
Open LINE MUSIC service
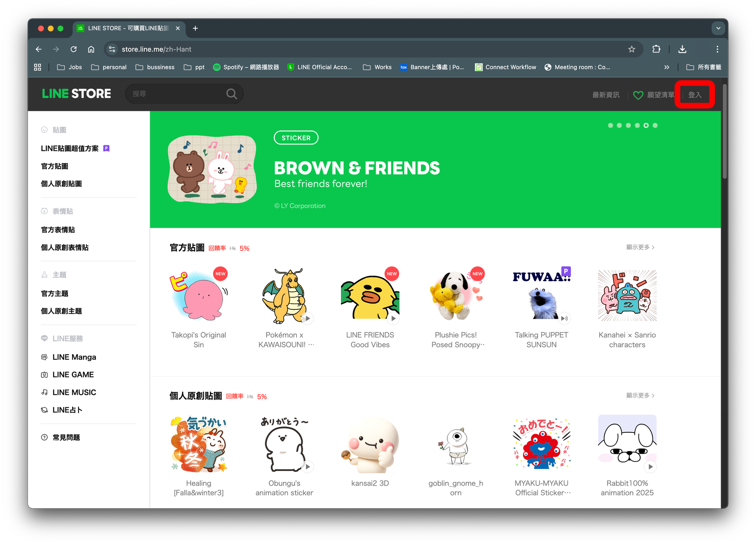(x=74, y=392)
